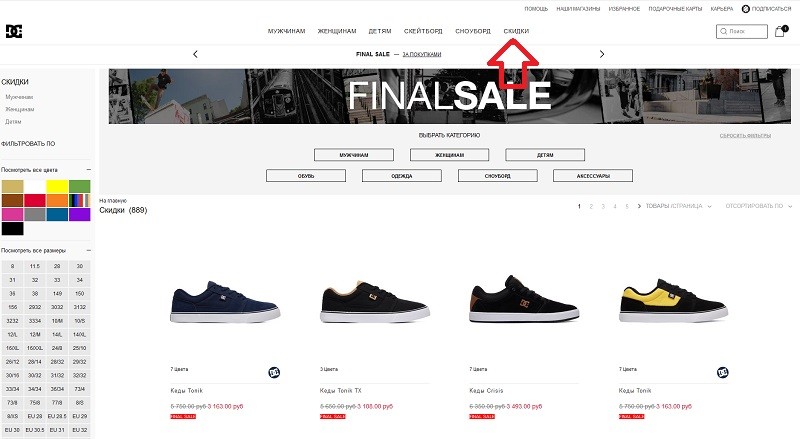The image size is (800, 439).
Task: Click the ОБУВЬ category button
Action: tap(306, 176)
